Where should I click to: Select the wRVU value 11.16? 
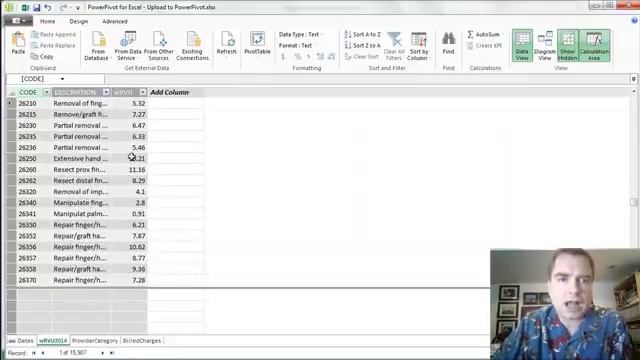pyautogui.click(x=129, y=169)
